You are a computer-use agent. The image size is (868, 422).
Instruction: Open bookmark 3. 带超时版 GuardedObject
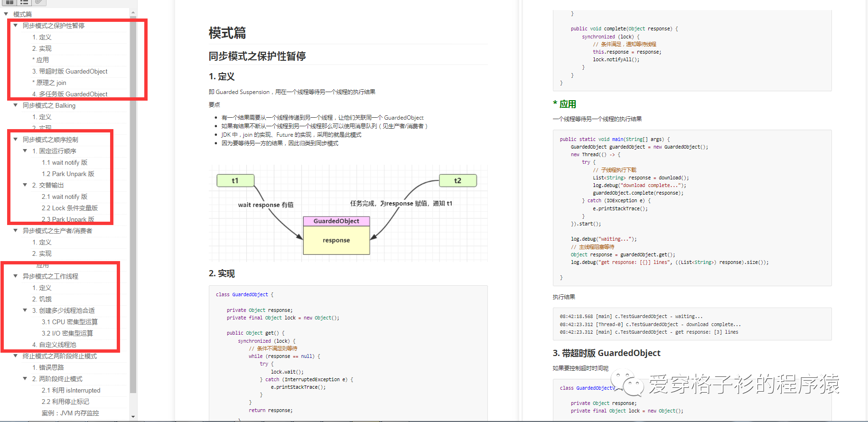click(x=70, y=71)
